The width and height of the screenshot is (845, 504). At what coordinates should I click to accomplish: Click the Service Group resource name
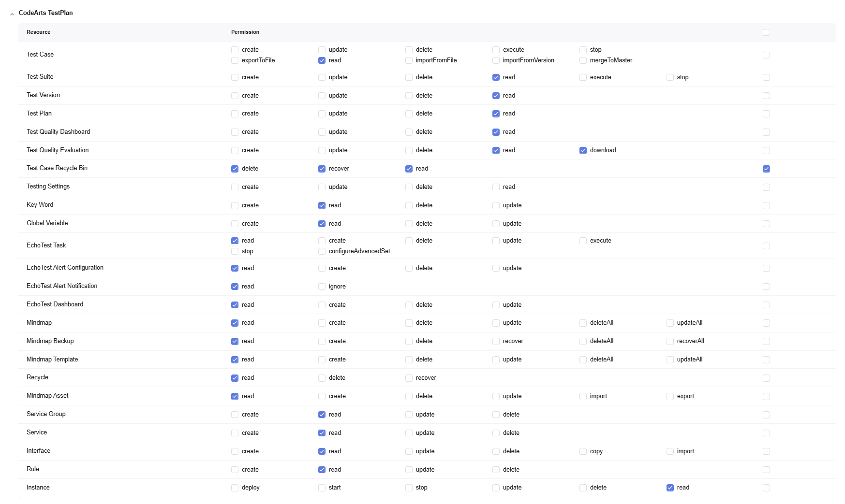coord(46,414)
